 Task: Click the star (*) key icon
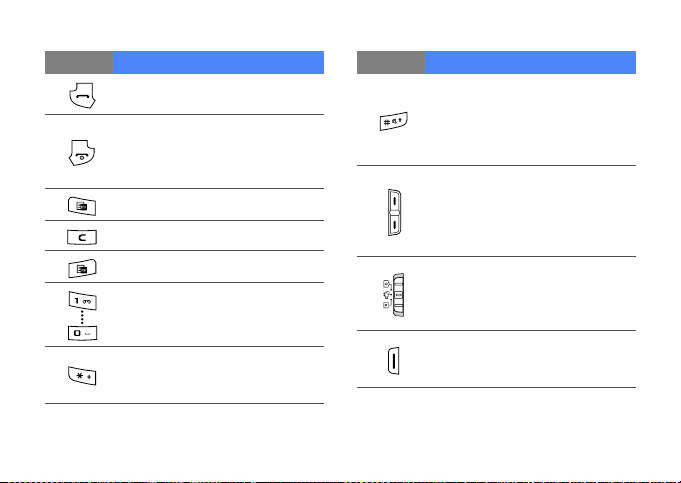tap(79, 376)
